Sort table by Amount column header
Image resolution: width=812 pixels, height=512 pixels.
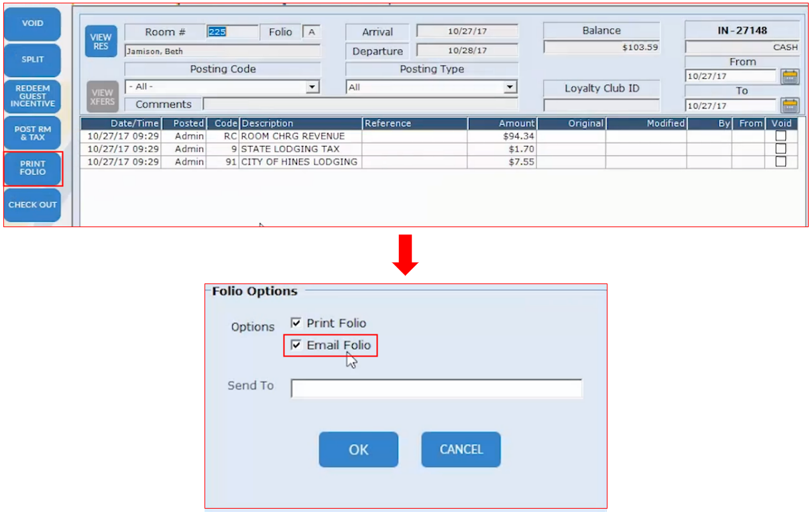coord(502,123)
